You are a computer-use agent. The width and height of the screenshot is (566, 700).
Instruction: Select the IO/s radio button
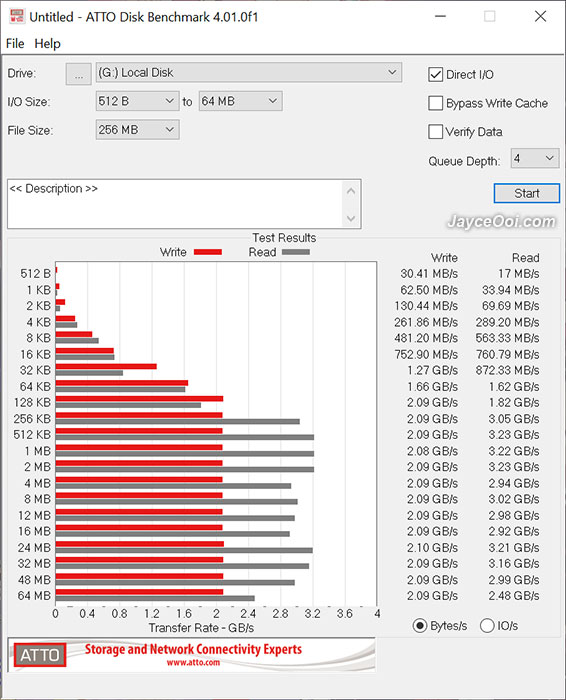(487, 625)
